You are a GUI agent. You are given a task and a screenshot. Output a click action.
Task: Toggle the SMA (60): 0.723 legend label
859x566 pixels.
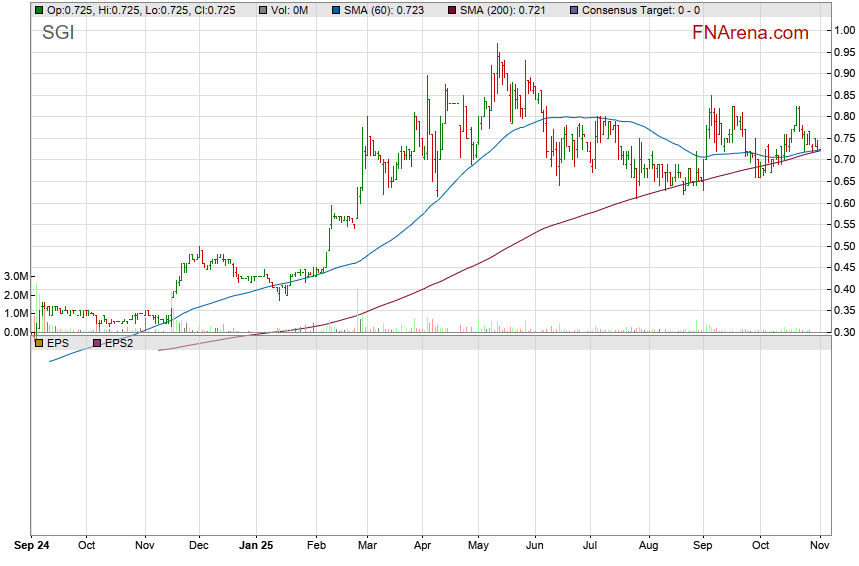379,10
